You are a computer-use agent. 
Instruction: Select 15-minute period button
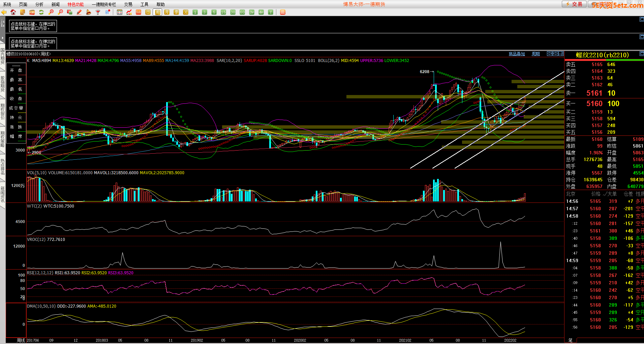click(x=223, y=12)
